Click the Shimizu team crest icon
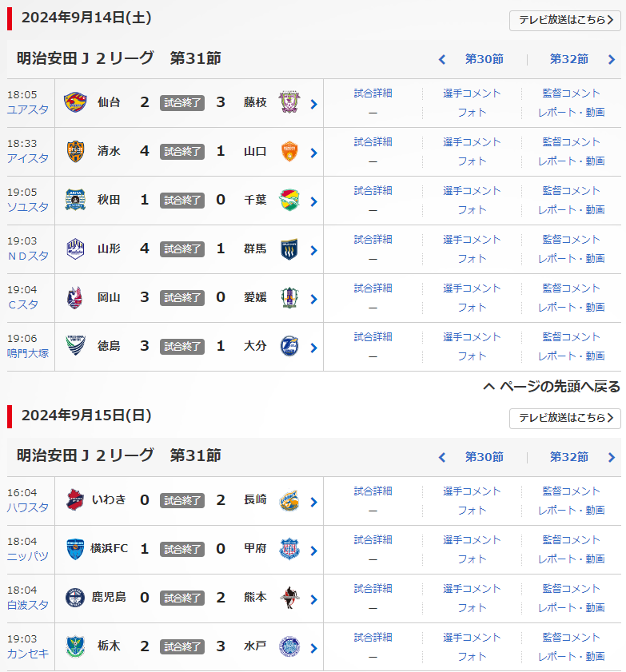 click(x=74, y=151)
